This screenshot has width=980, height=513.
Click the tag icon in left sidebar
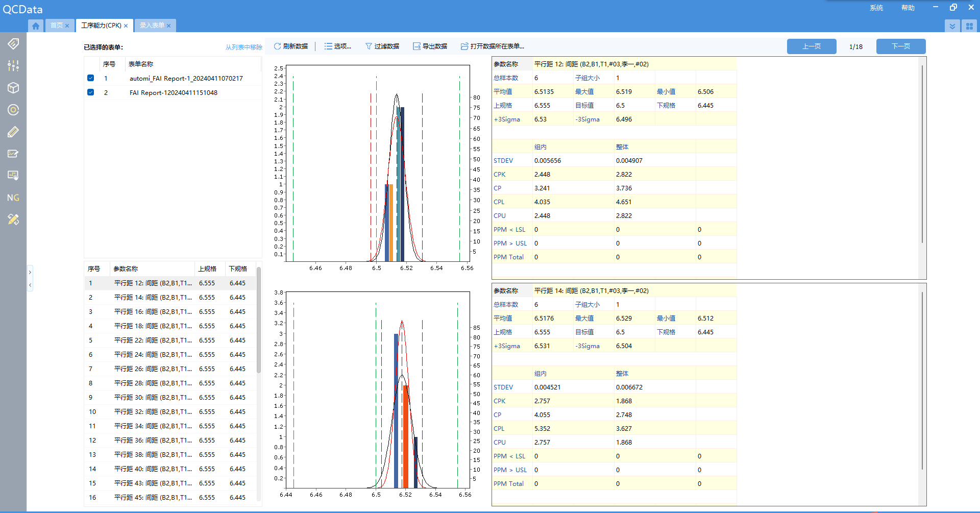click(x=13, y=44)
